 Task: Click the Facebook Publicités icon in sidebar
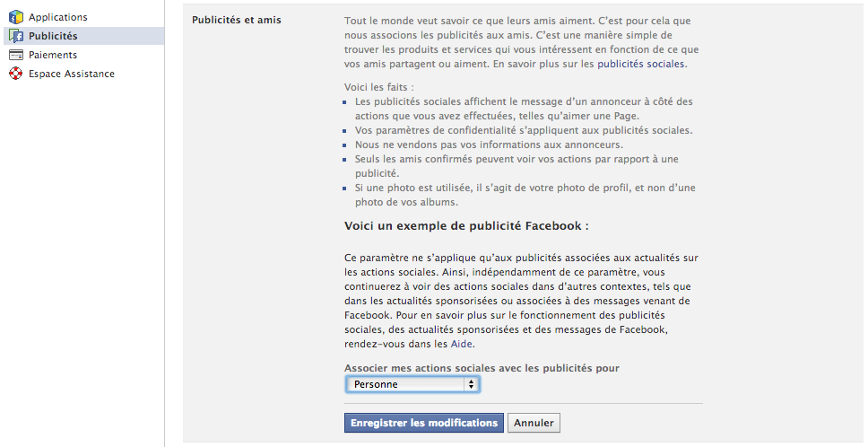click(x=16, y=36)
